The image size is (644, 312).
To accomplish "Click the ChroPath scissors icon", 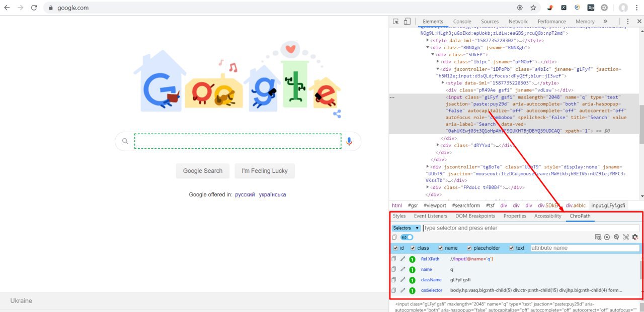I will point(626,237).
